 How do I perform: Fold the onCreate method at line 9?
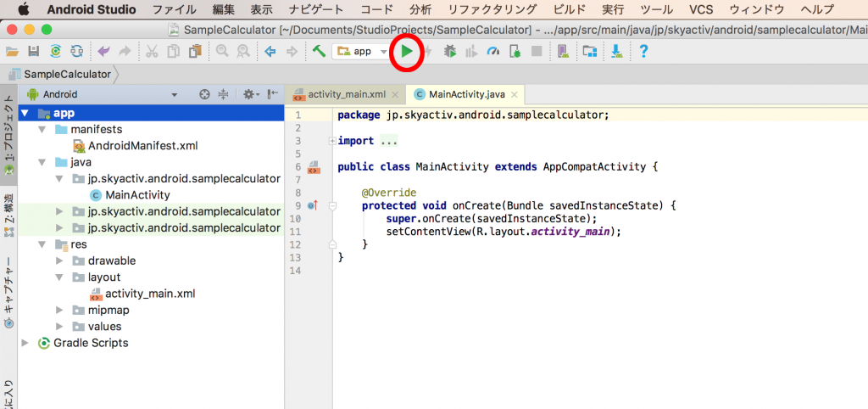(332, 205)
